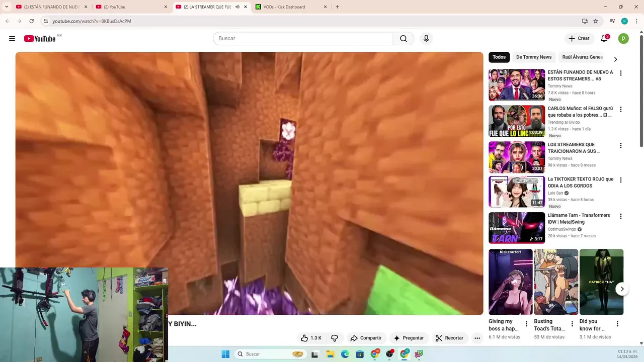The height and width of the screenshot is (362, 644).
Task: View site information icon in address bar
Action: pyautogui.click(x=46, y=21)
